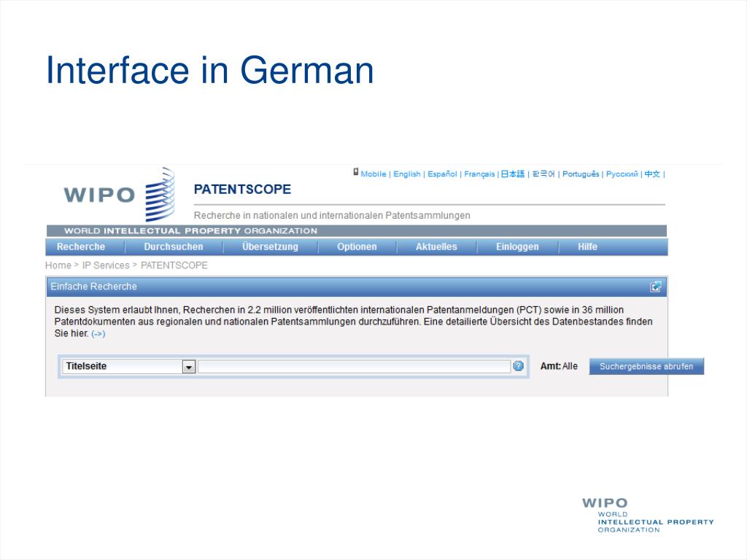747x560 pixels.
Task: Open the detailed database overview (->) link
Action: (x=98, y=333)
